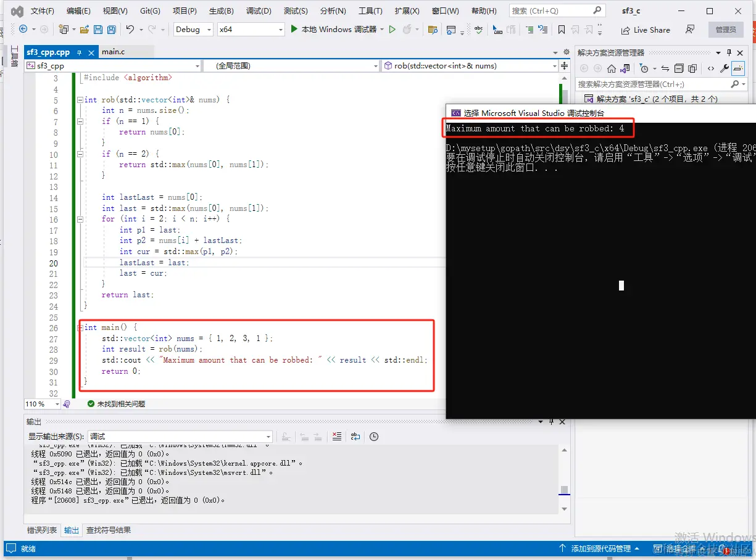Image resolution: width=756 pixels, height=560 pixels.
Task: Click the preview selected items icon
Action: [x=738, y=68]
